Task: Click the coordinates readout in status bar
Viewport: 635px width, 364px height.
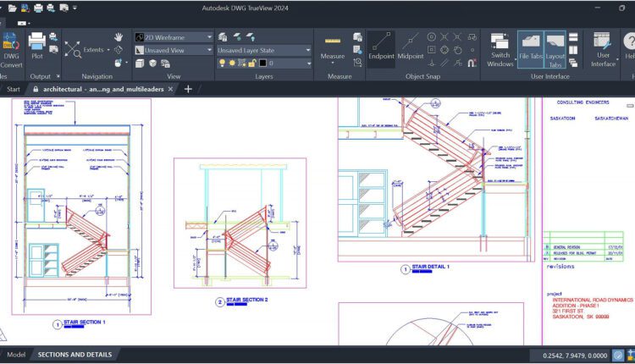Action: [x=575, y=356]
